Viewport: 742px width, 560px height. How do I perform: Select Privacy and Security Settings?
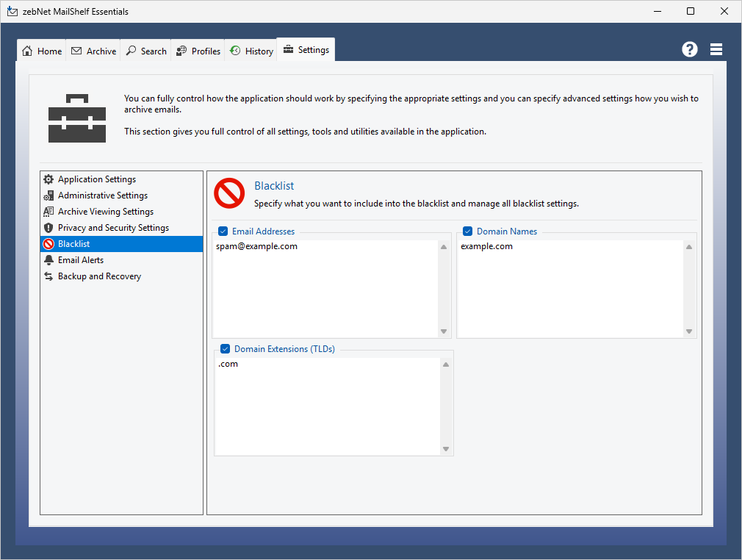(x=113, y=228)
